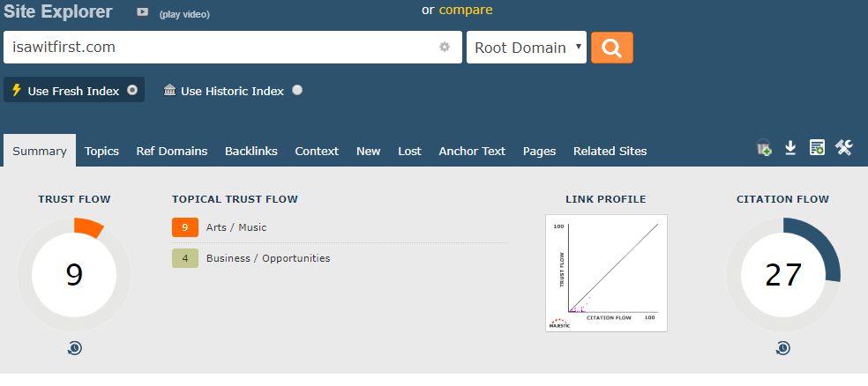868x386 pixels.
Task: Click the Link Profile scatter chart thumbnail
Action: coord(606,273)
